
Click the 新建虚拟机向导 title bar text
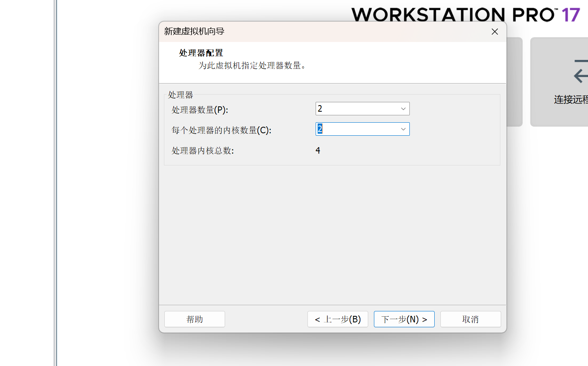point(194,31)
